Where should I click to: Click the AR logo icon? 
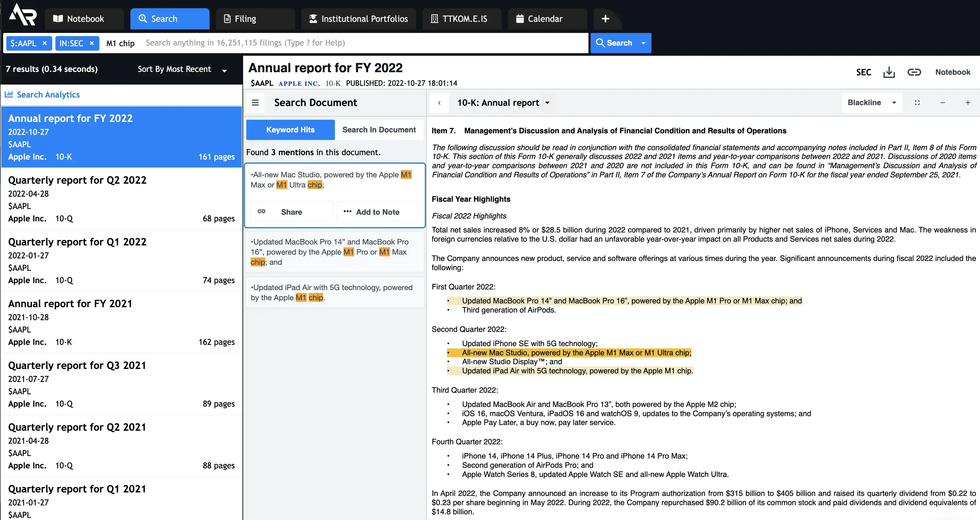click(23, 15)
